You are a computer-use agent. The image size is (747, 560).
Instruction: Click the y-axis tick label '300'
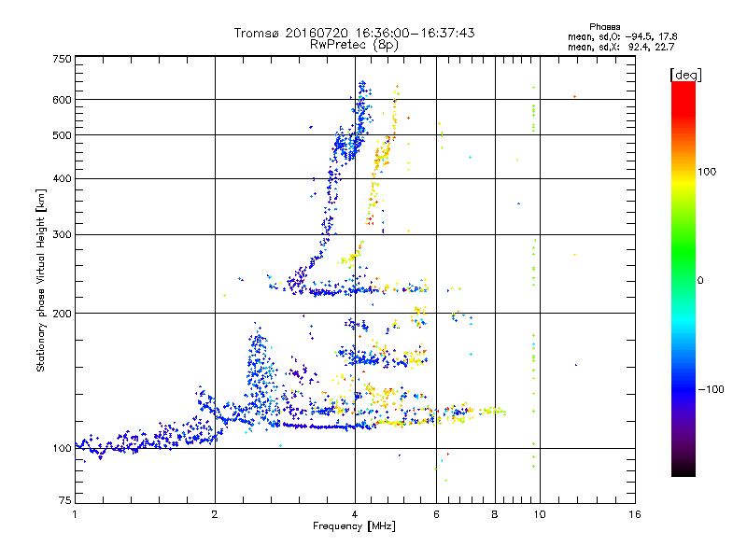click(62, 234)
